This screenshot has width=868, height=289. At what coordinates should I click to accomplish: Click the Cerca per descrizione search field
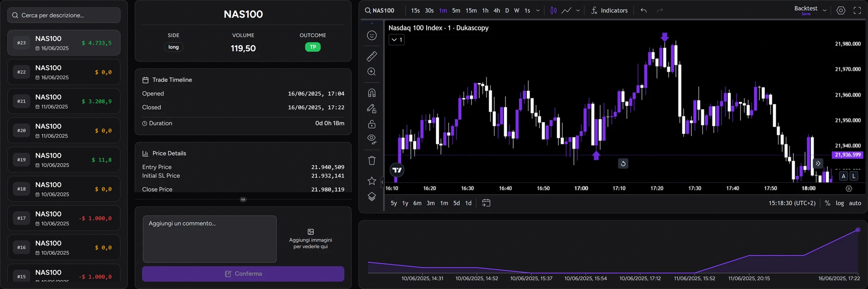(64, 15)
